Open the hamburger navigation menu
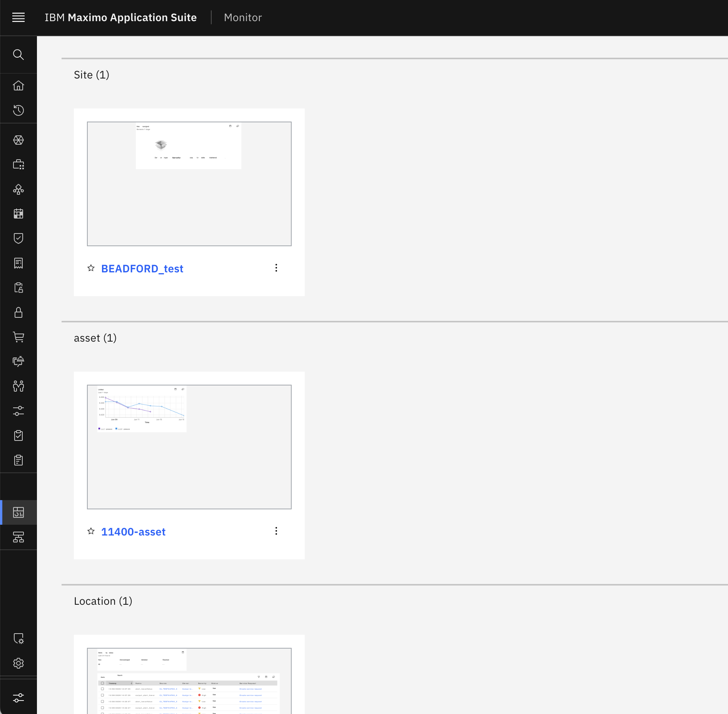Image resolution: width=728 pixels, height=714 pixels. 18,17
